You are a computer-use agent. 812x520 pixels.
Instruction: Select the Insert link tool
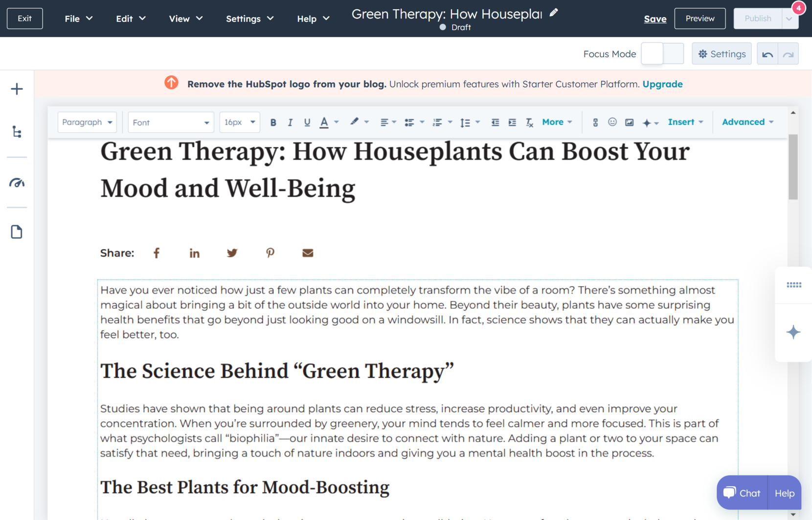(x=595, y=122)
